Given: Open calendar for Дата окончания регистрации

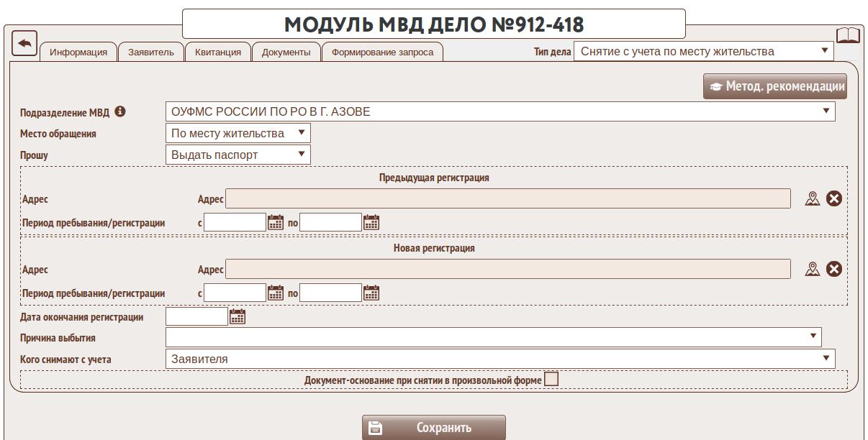Looking at the screenshot, I should tap(238, 316).
